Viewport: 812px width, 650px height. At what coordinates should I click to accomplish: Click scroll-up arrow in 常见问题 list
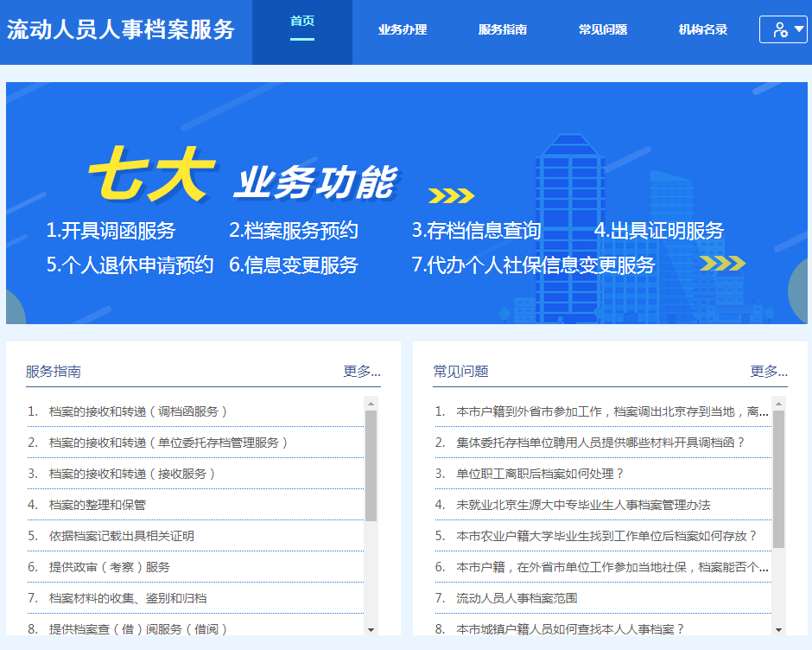click(778, 404)
